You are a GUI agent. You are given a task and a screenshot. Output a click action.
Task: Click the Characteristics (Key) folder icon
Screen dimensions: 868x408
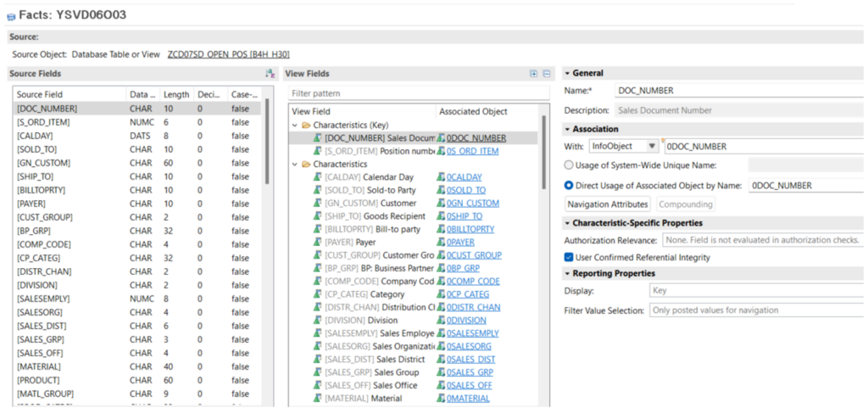(306, 126)
